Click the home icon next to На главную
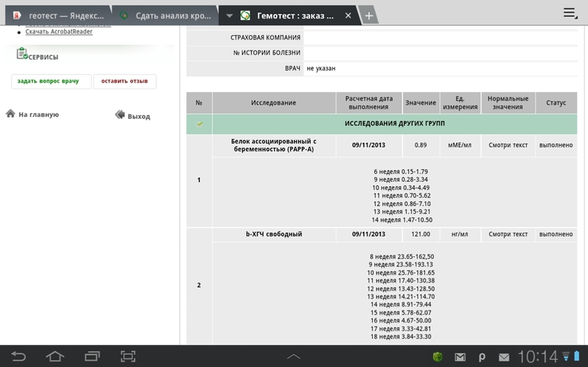 point(11,114)
